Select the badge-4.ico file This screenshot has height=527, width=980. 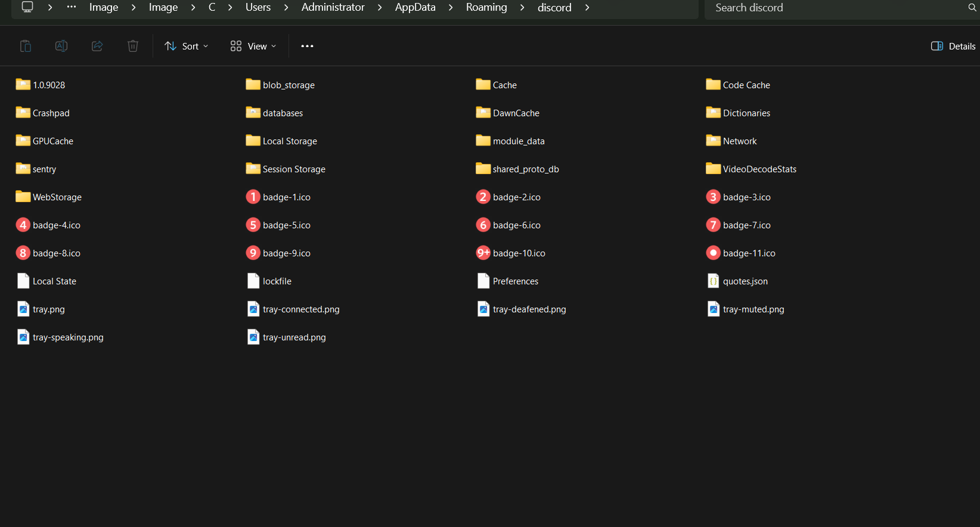48,225
